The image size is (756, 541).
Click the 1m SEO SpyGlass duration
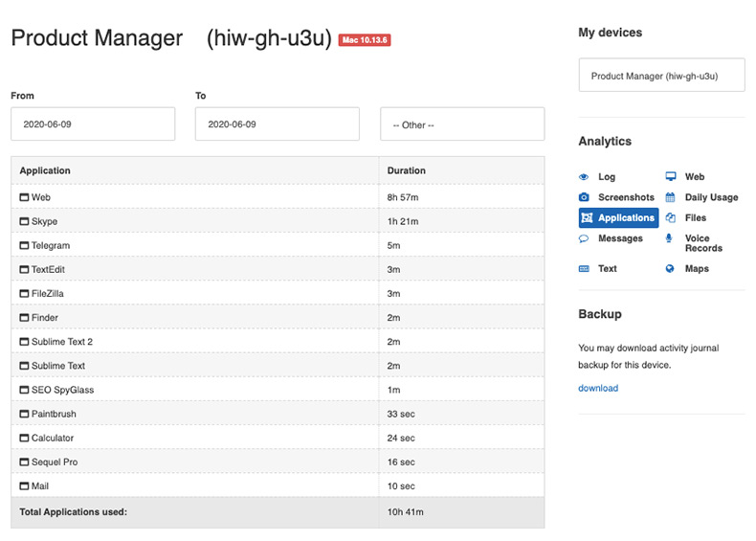(x=393, y=390)
